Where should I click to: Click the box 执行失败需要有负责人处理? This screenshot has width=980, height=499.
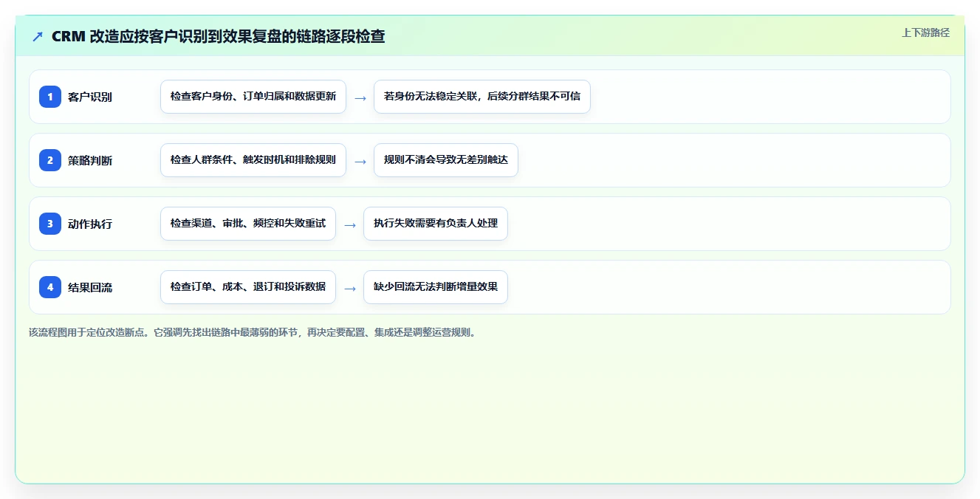click(436, 224)
